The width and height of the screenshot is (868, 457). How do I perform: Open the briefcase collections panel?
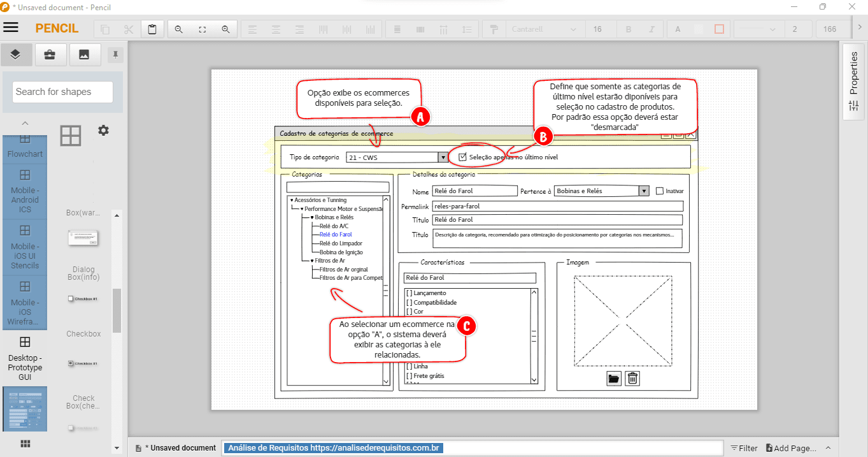50,54
